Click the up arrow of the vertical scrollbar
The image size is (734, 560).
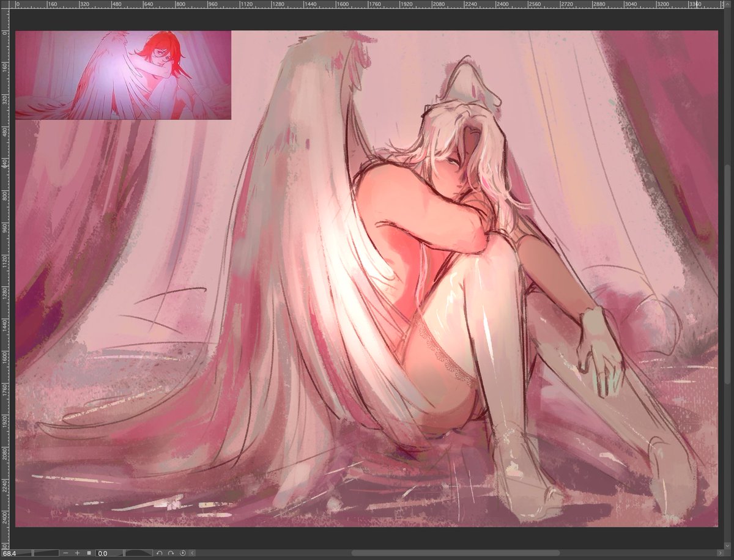click(x=728, y=4)
